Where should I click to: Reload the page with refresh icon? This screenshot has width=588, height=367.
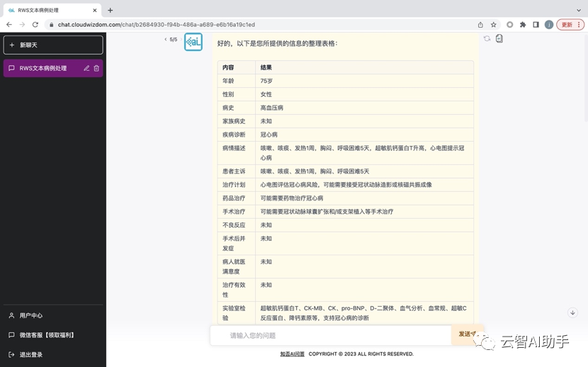[x=35, y=25]
